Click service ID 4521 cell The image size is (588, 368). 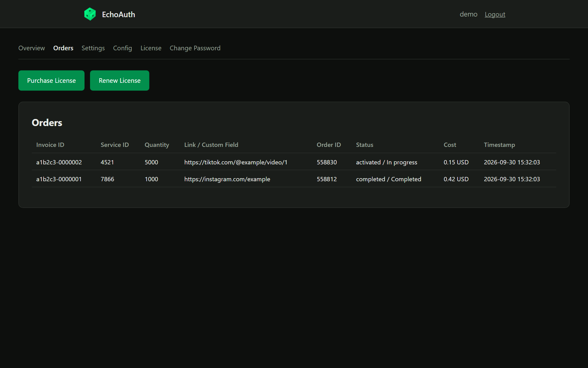click(x=107, y=162)
